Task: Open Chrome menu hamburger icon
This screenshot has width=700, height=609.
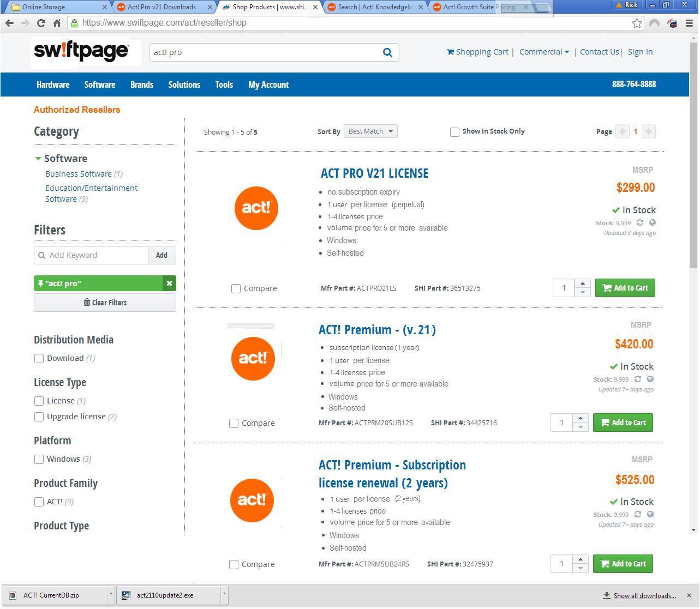Action: (689, 23)
